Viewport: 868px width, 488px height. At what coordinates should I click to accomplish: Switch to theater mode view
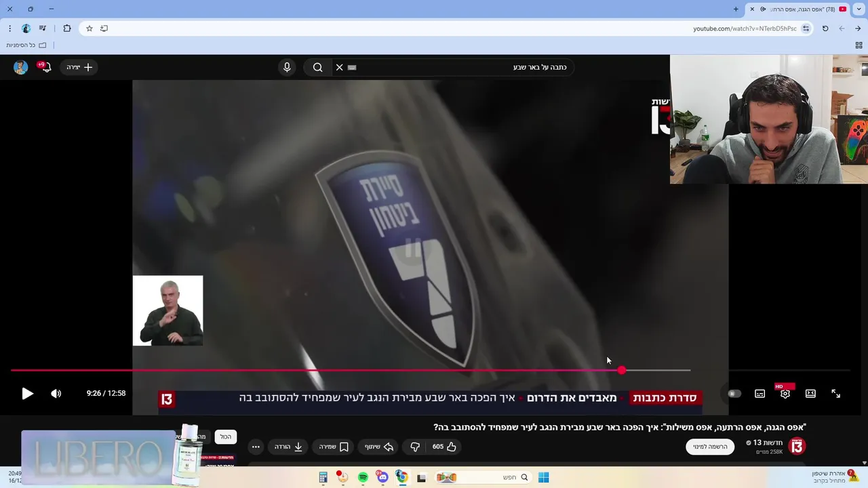(x=810, y=394)
